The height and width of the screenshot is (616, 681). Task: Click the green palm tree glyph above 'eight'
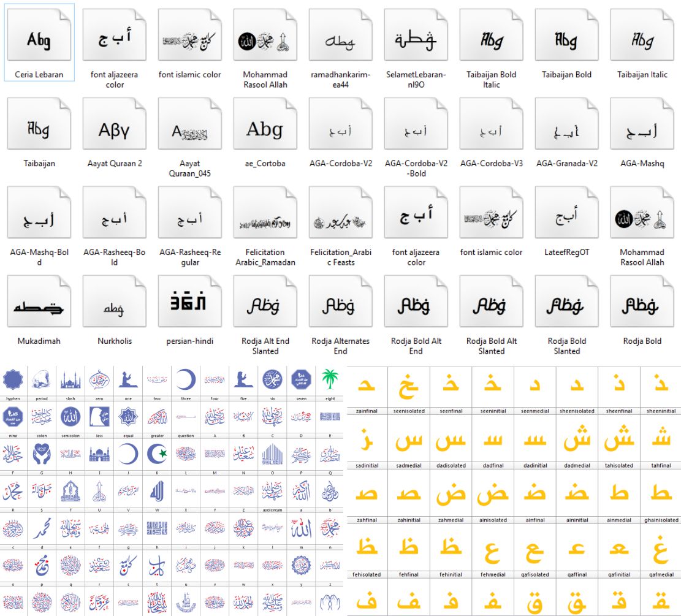click(x=330, y=379)
